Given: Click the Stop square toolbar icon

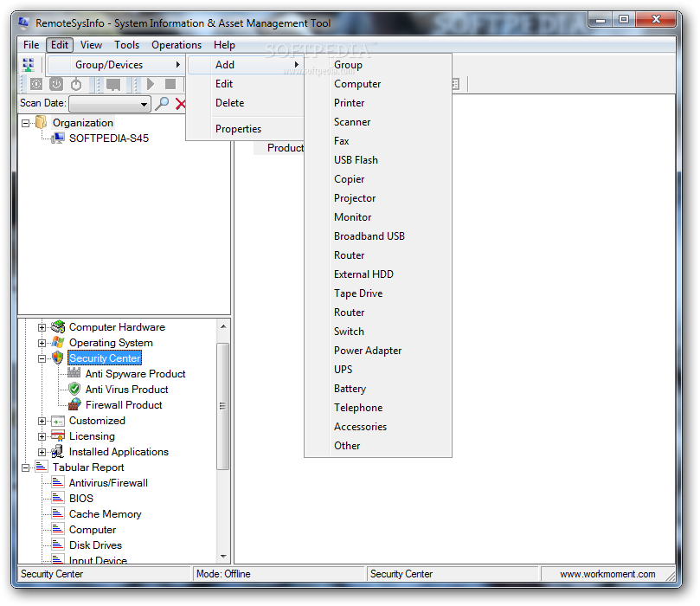Looking at the screenshot, I should 170,84.
